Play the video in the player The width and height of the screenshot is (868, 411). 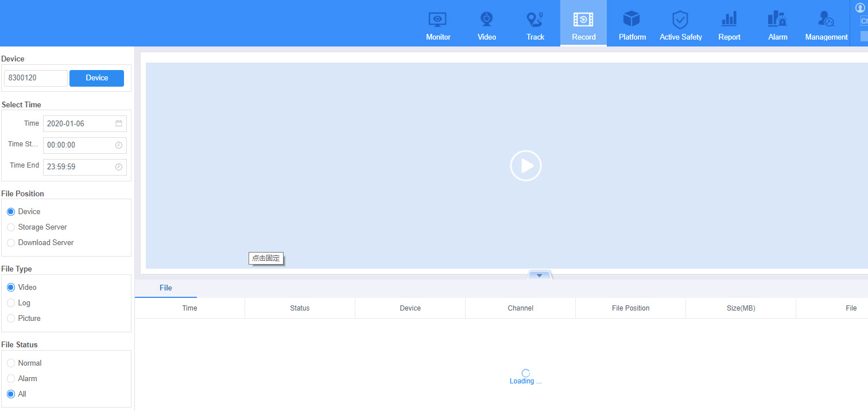[x=526, y=166]
